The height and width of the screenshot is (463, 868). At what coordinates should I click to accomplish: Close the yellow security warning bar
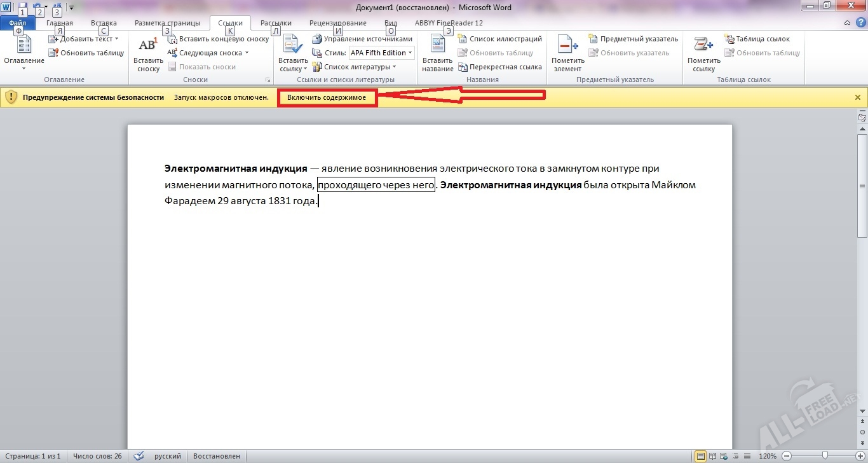[857, 97]
